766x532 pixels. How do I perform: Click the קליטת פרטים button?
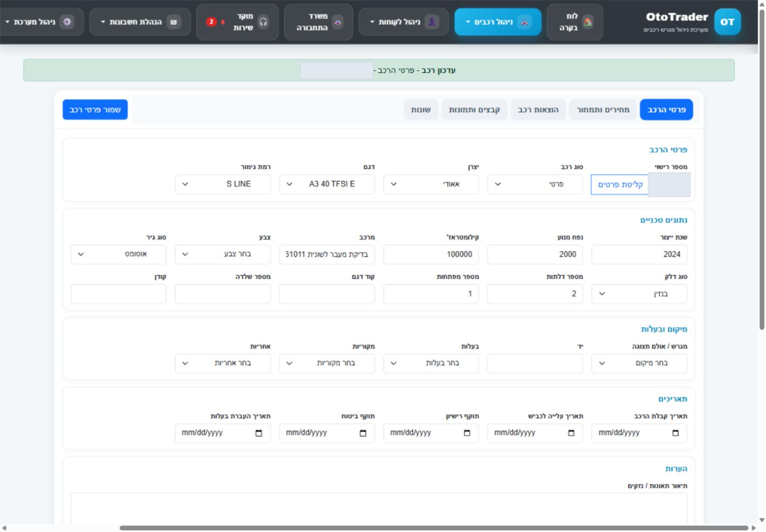pyautogui.click(x=620, y=185)
